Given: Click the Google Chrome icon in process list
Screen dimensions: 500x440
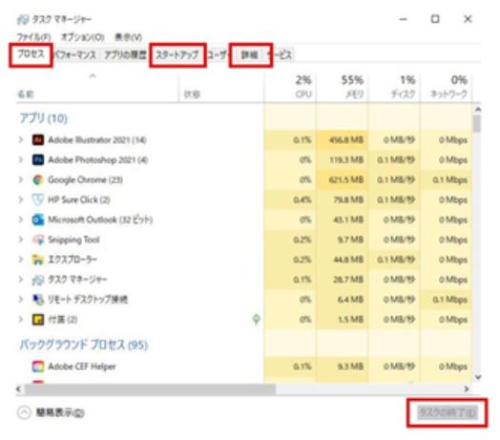Looking at the screenshot, I should click(38, 180).
